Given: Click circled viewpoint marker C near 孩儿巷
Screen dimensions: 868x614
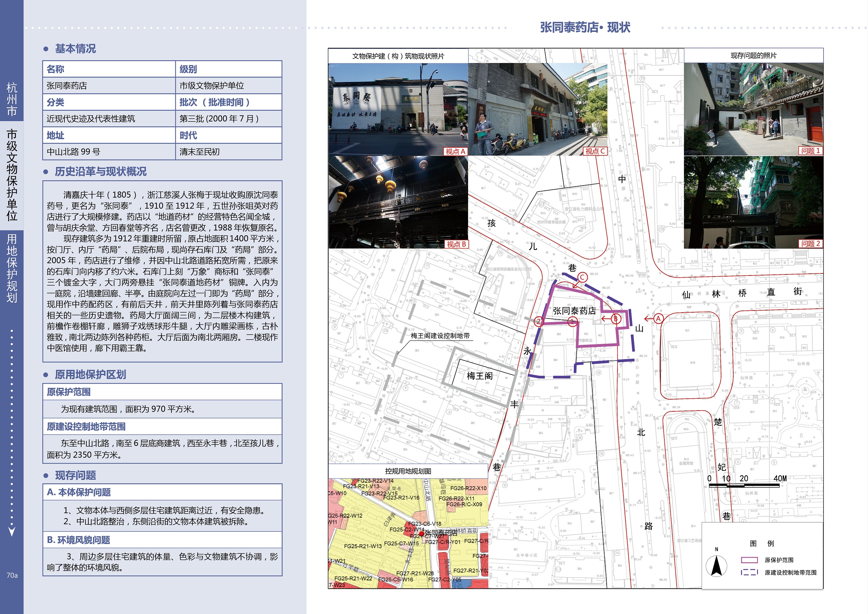Looking at the screenshot, I should tap(582, 277).
